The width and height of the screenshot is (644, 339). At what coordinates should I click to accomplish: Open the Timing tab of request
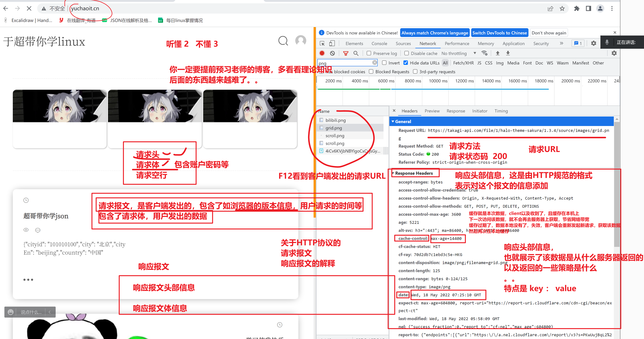501,111
